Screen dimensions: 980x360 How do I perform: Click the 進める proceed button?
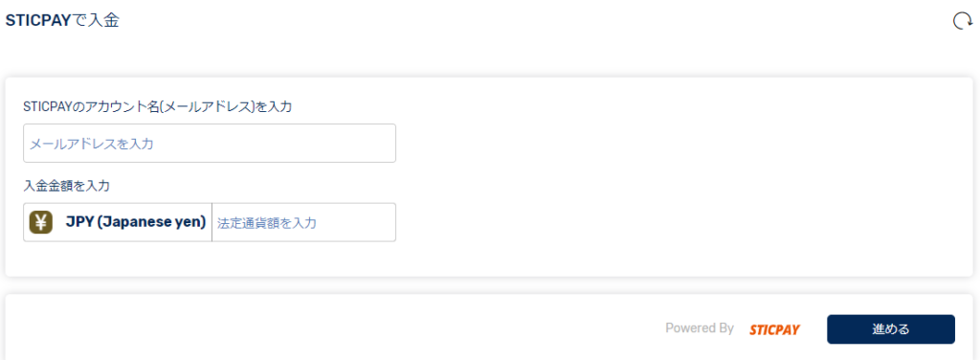[x=891, y=329]
